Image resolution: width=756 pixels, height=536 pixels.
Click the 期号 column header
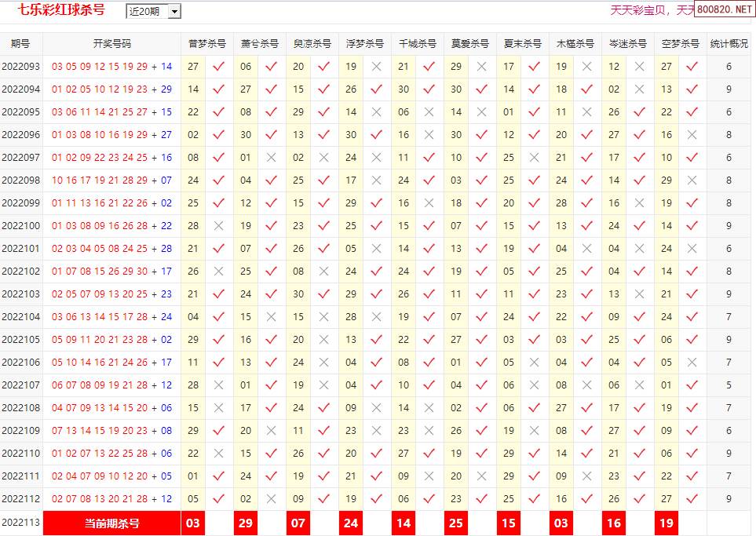(20, 44)
